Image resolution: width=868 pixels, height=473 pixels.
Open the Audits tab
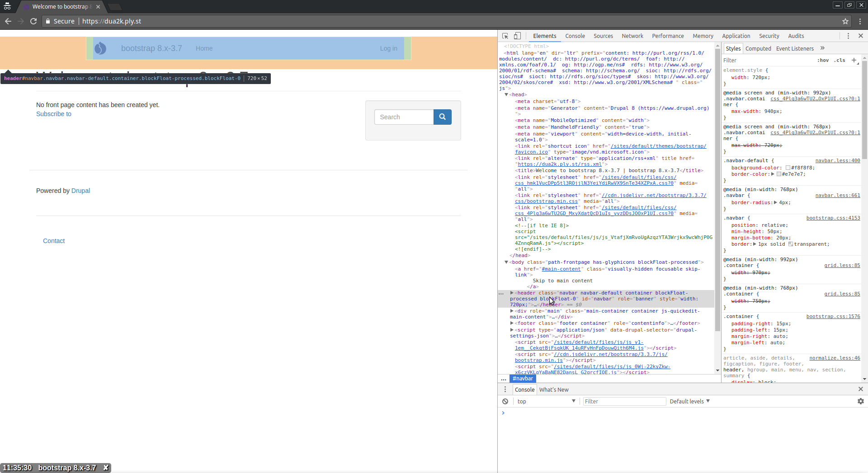tap(796, 36)
